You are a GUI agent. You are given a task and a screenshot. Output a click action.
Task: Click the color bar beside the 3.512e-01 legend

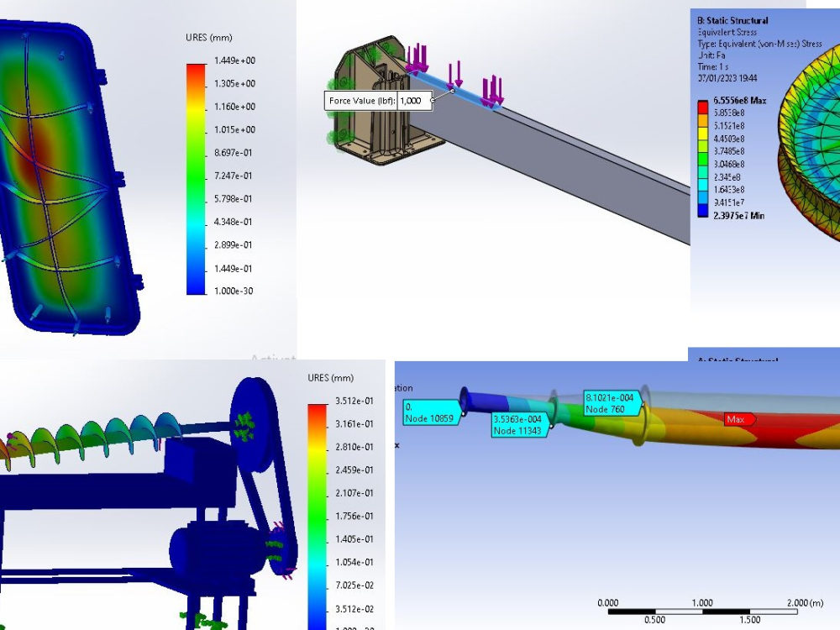[318, 517]
